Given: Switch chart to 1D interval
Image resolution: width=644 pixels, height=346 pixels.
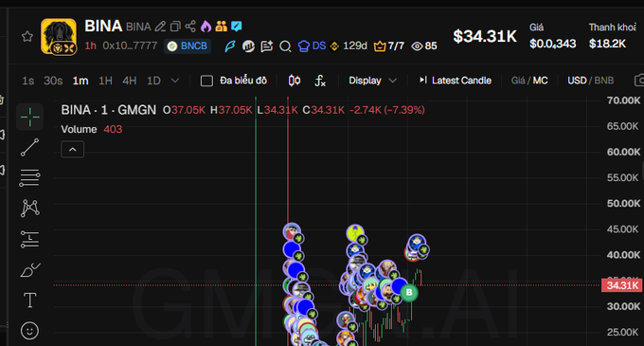Looking at the screenshot, I should tap(154, 81).
